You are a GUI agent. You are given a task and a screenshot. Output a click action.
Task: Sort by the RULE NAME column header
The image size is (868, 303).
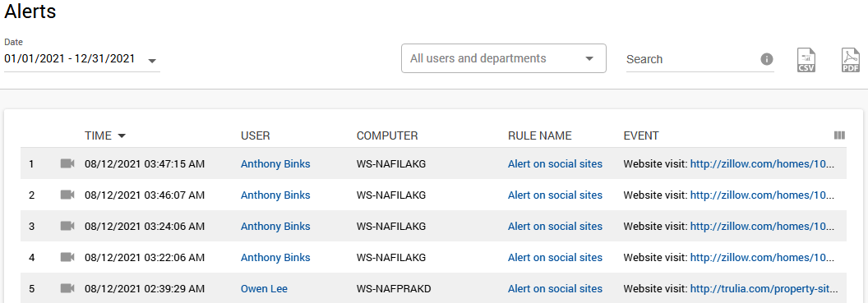click(540, 135)
